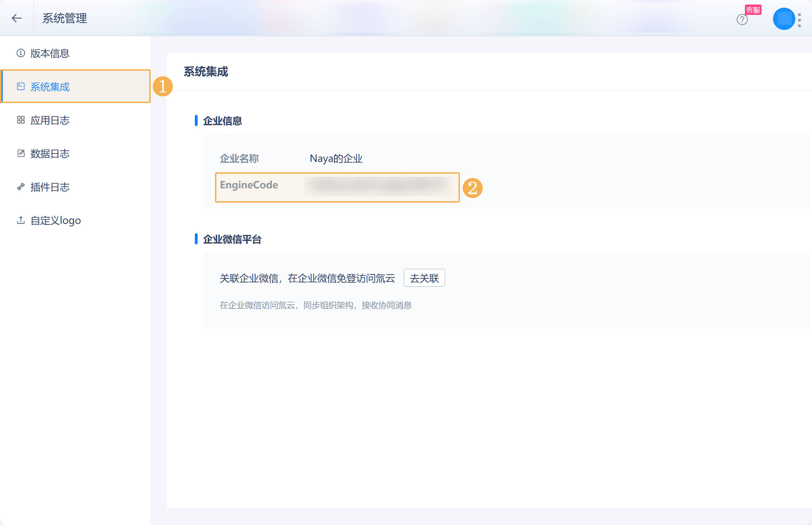Image resolution: width=812 pixels, height=525 pixels.
Task: Click the 自定义logo upload icon
Action: pos(21,220)
